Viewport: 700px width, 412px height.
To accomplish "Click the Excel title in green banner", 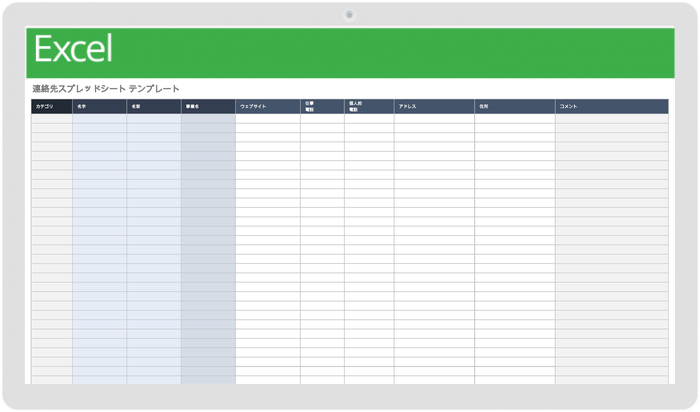I will coord(73,48).
